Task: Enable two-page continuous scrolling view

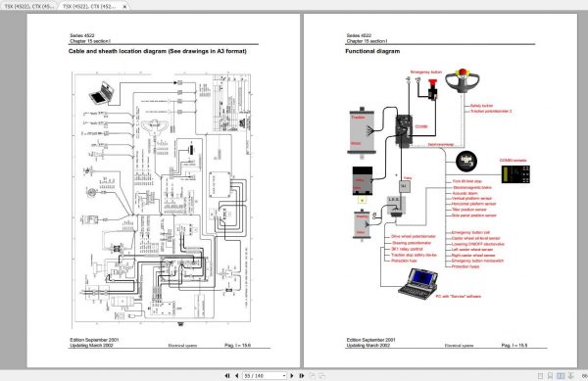Action: click(x=570, y=375)
